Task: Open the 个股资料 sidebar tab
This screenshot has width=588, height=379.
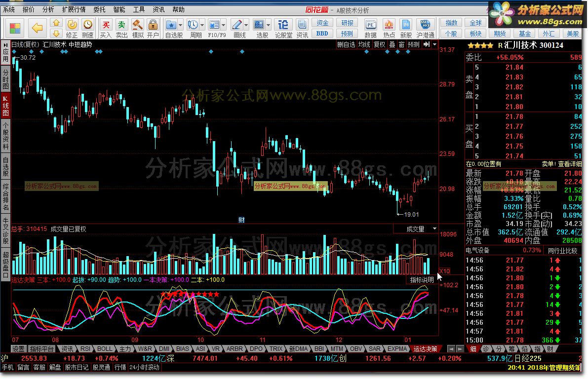Action: click(5, 135)
